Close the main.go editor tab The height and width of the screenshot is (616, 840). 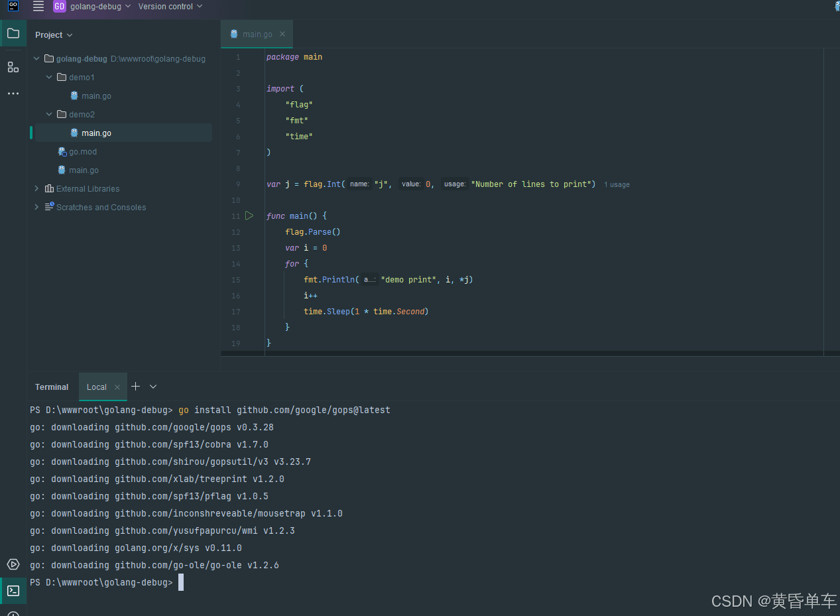click(282, 34)
